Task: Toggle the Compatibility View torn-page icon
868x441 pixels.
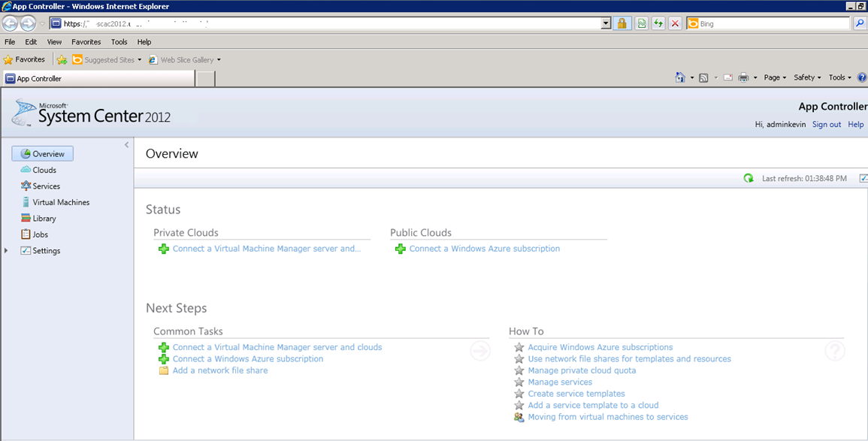Action: point(641,23)
